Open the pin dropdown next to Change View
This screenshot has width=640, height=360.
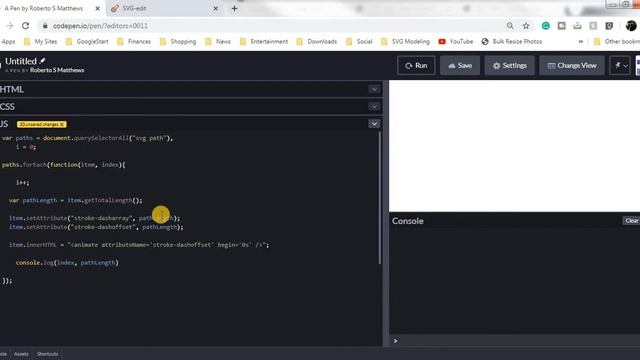click(x=620, y=65)
